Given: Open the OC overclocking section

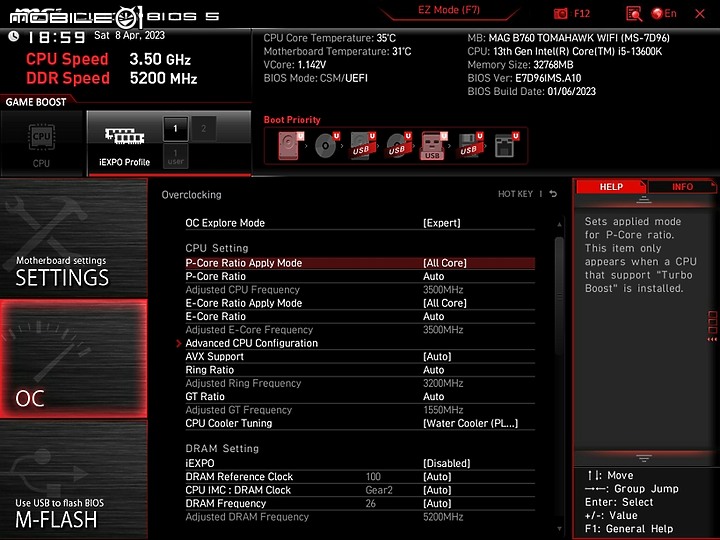Looking at the screenshot, I should tap(73, 359).
